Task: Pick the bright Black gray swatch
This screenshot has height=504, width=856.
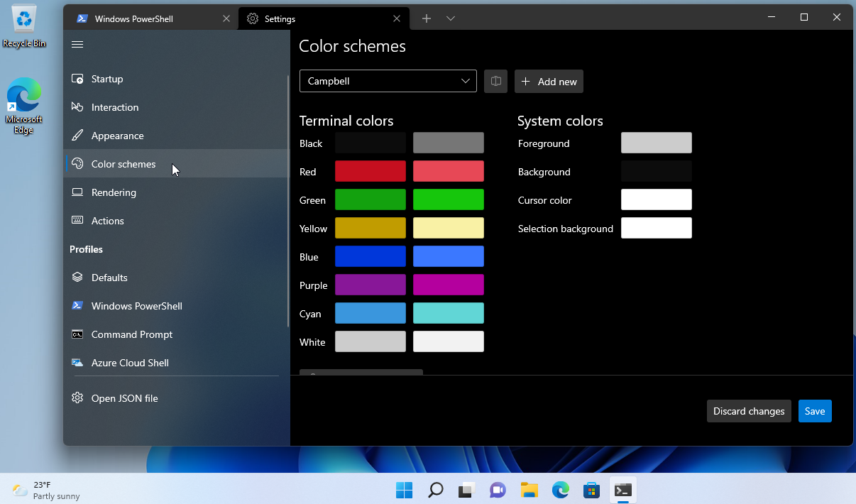Action: [x=449, y=143]
